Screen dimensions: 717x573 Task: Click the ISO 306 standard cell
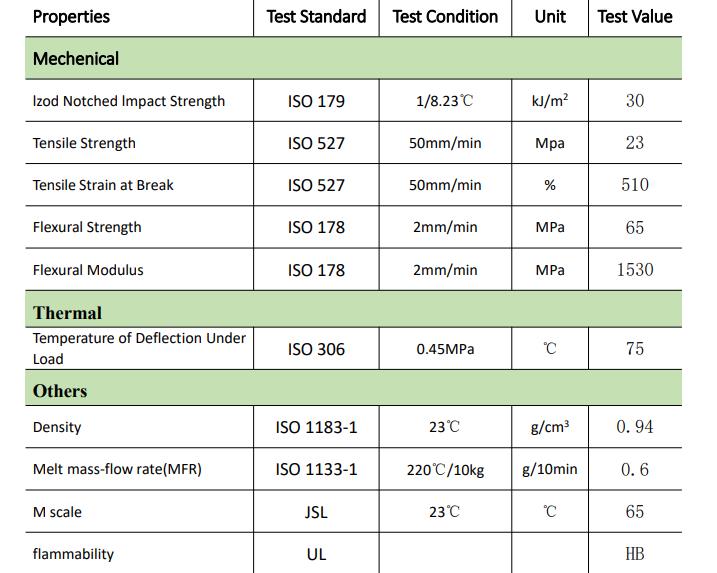[x=316, y=349]
